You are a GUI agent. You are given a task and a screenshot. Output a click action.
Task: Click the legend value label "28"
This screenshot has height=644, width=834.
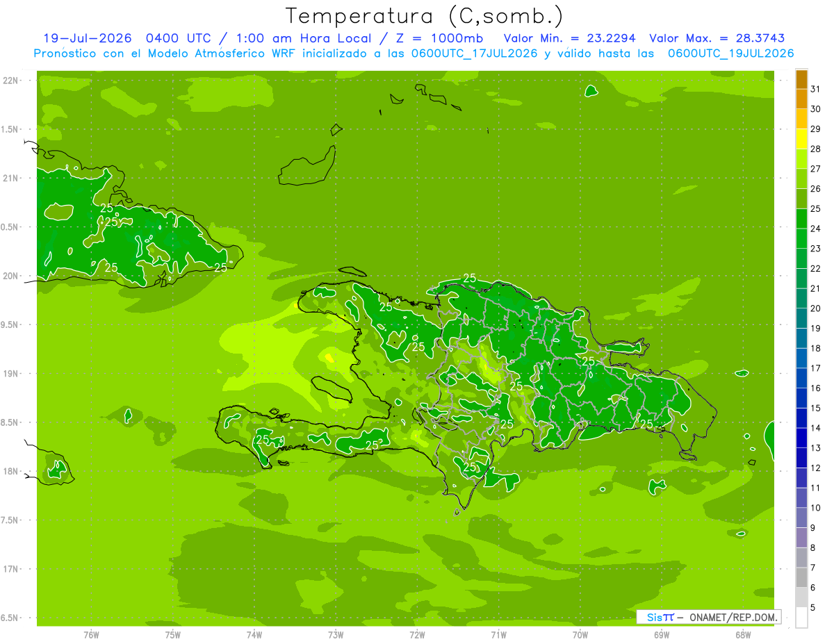[816, 149]
